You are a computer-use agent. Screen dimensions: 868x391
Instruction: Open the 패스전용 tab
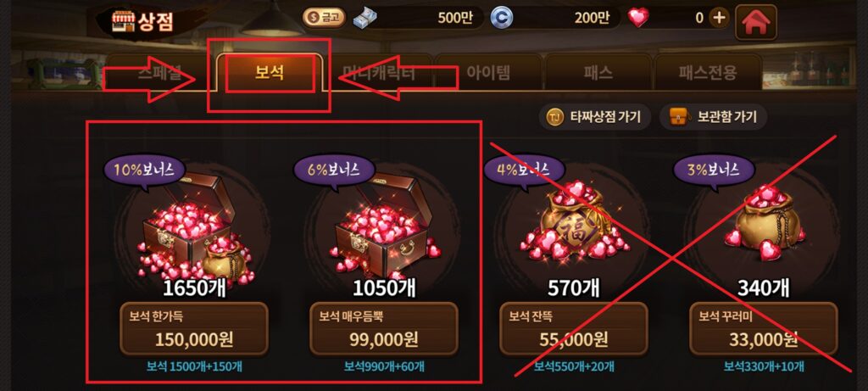pos(708,73)
